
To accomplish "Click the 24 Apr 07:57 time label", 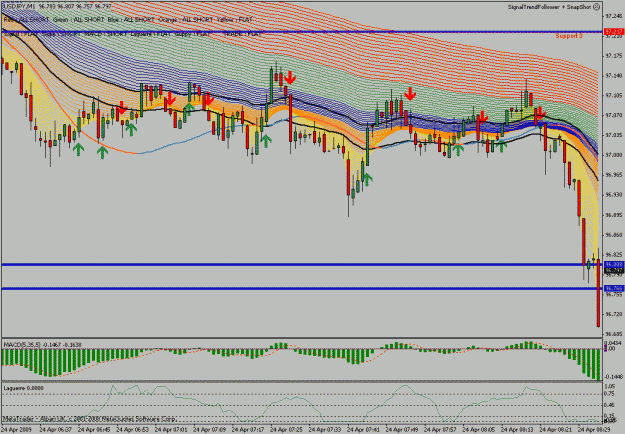I will 440,430.
